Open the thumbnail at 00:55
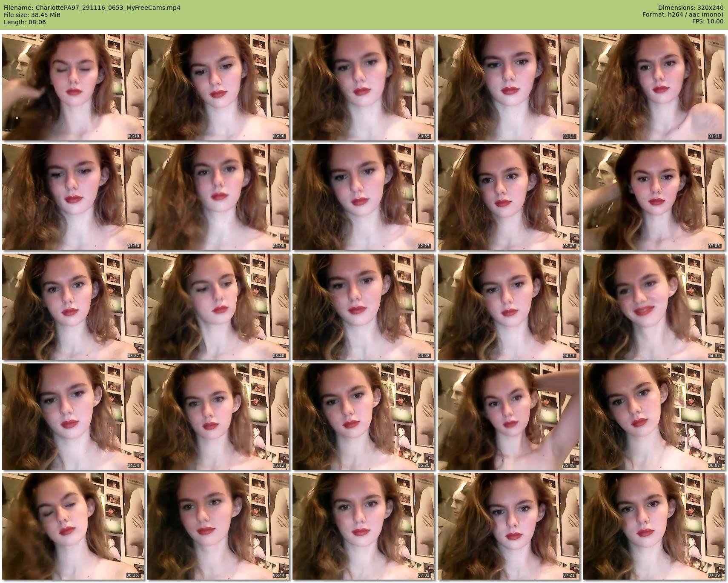 click(x=363, y=87)
